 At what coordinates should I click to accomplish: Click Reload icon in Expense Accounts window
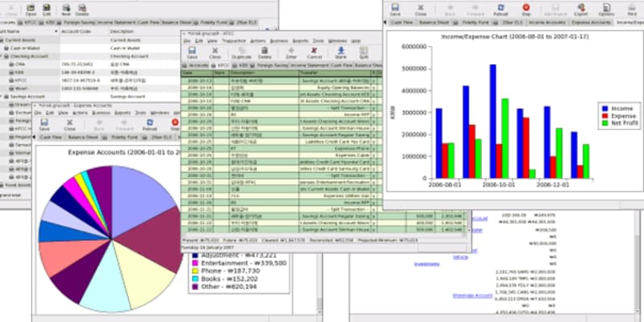point(150,124)
